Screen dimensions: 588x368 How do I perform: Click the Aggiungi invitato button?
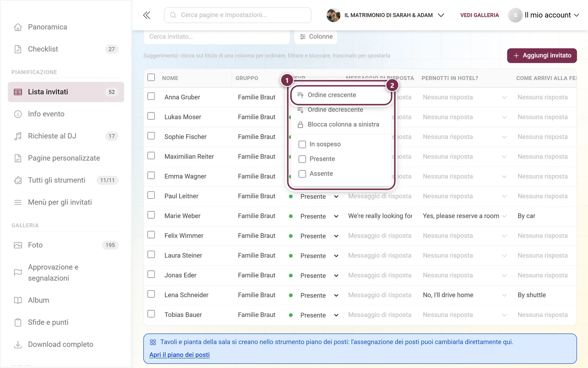(542, 56)
